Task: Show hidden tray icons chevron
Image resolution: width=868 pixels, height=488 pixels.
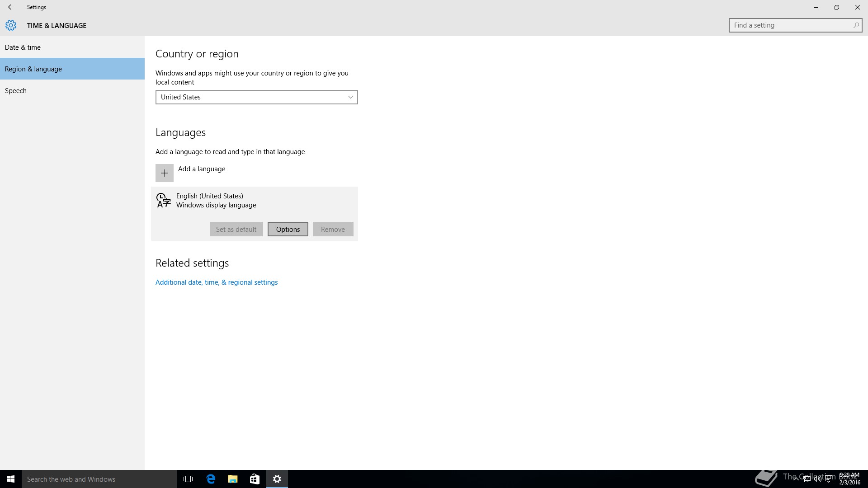Action: (796, 479)
